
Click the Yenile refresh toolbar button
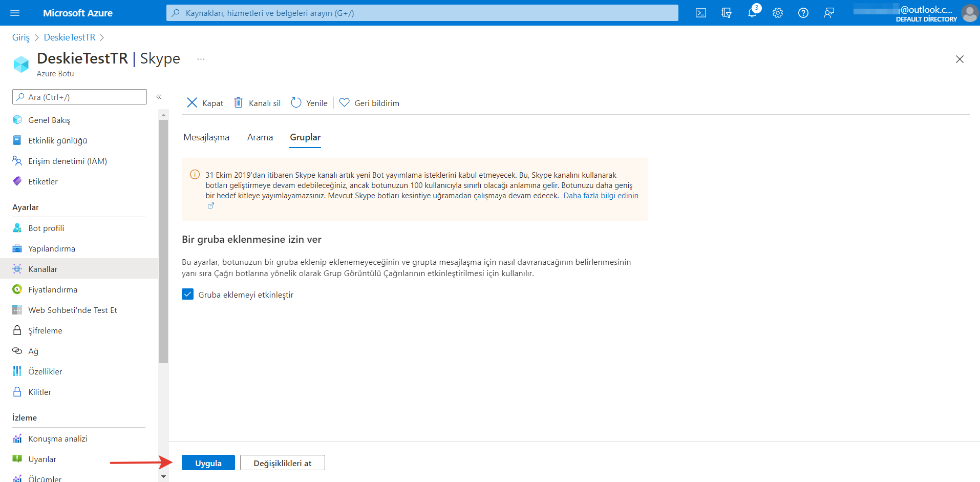[309, 103]
